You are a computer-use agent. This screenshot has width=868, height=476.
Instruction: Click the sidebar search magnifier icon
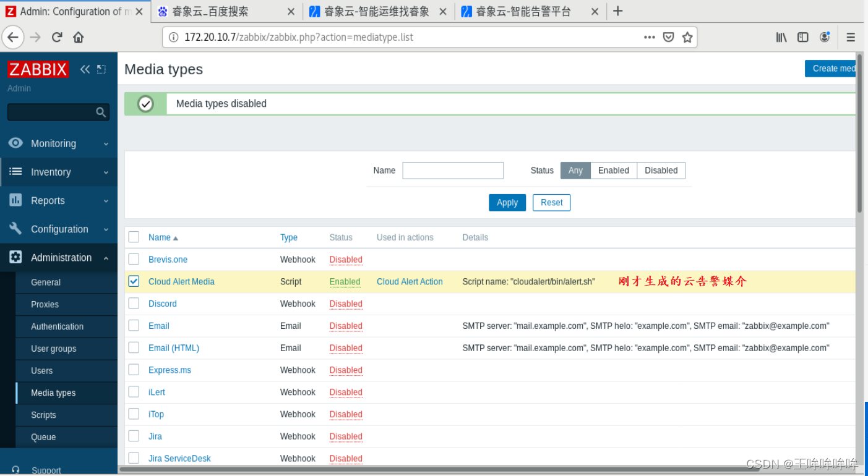tap(101, 112)
